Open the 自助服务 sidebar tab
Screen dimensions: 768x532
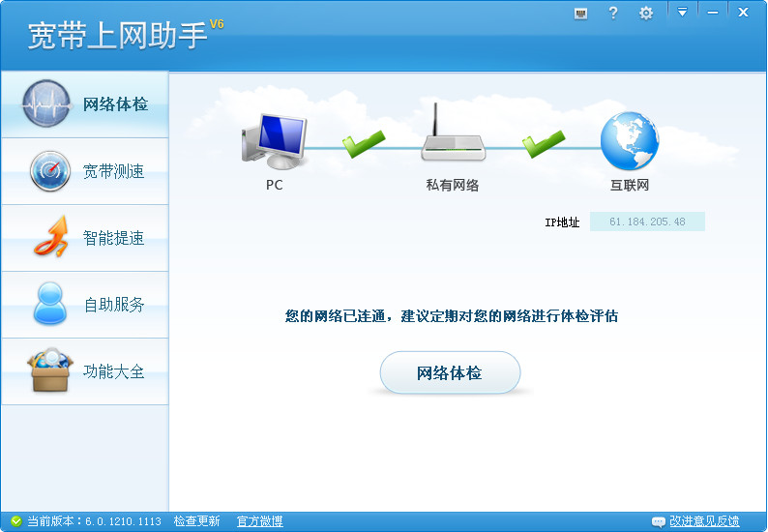point(85,305)
